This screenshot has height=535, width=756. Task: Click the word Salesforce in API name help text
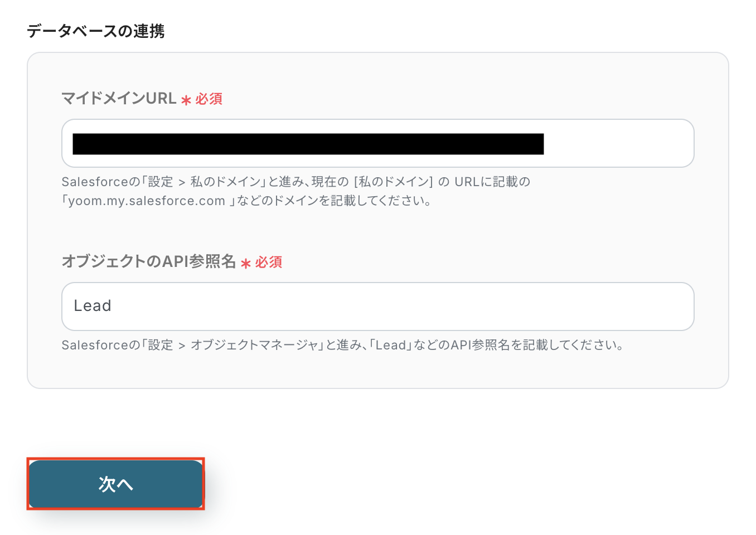point(95,345)
